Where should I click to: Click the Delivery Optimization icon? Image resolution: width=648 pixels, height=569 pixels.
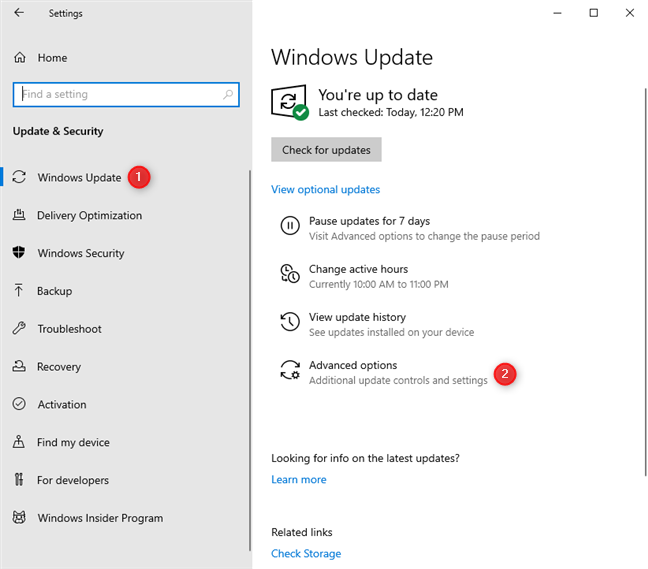click(19, 215)
